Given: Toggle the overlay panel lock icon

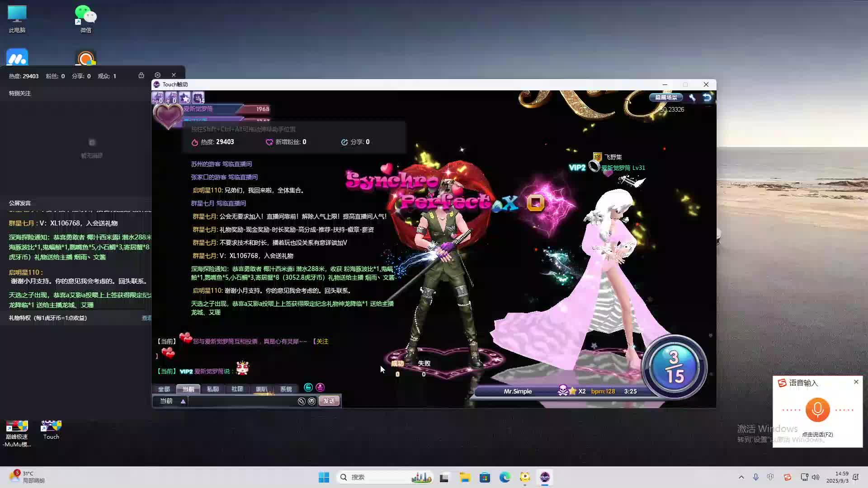Looking at the screenshot, I should pyautogui.click(x=141, y=75).
